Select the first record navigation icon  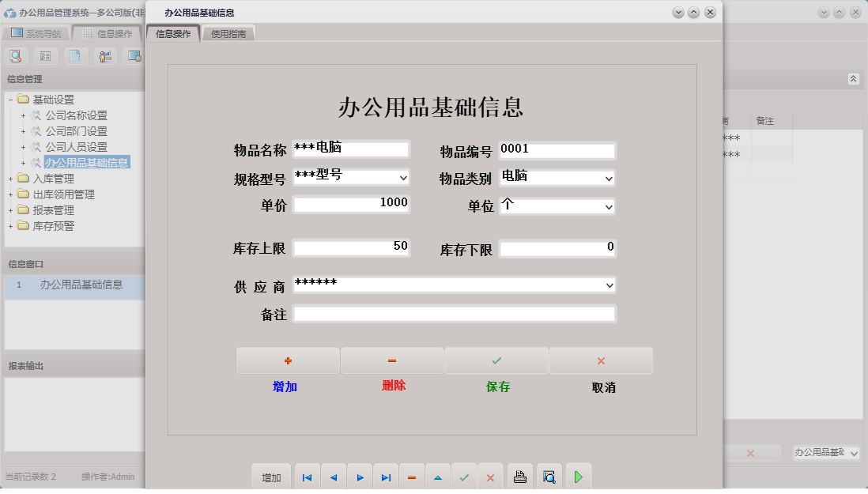tap(307, 476)
